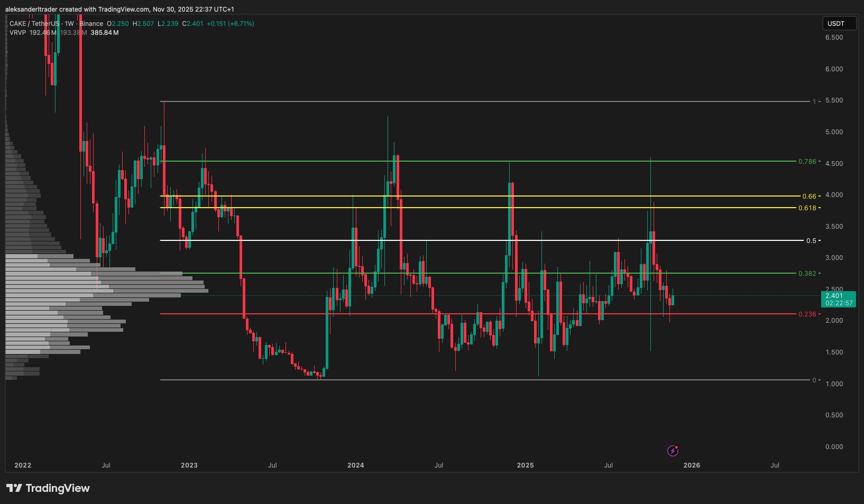The image size is (864, 504).
Task: Click the current price label 2.401
Action: coord(838,296)
